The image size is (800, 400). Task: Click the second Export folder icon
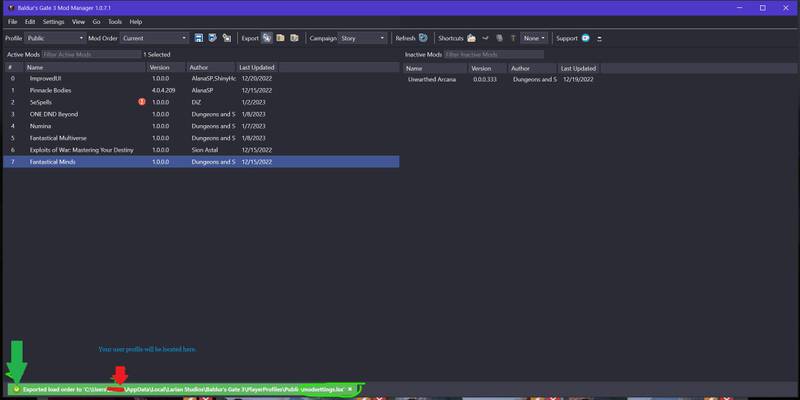[x=280, y=38]
